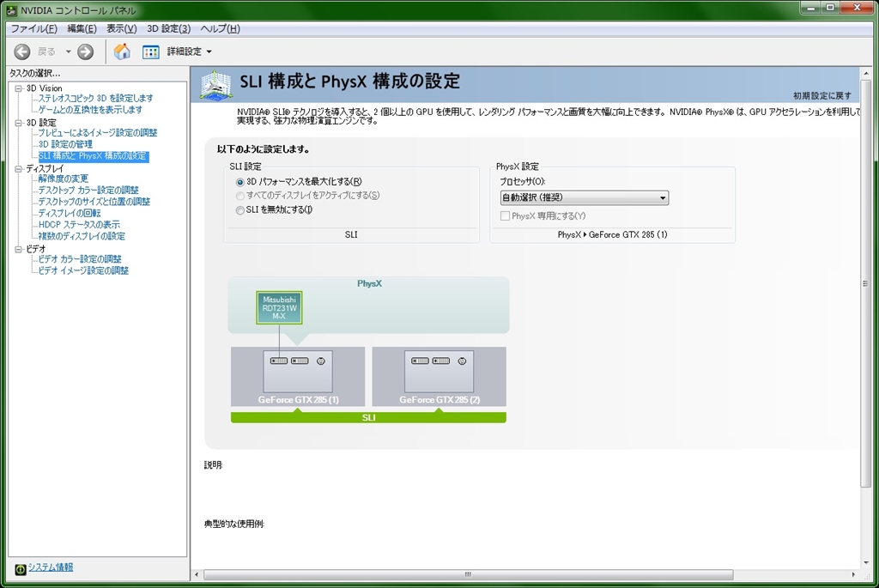Open the ファイル(F) menu
This screenshot has height=588, width=879.
coord(33,28)
